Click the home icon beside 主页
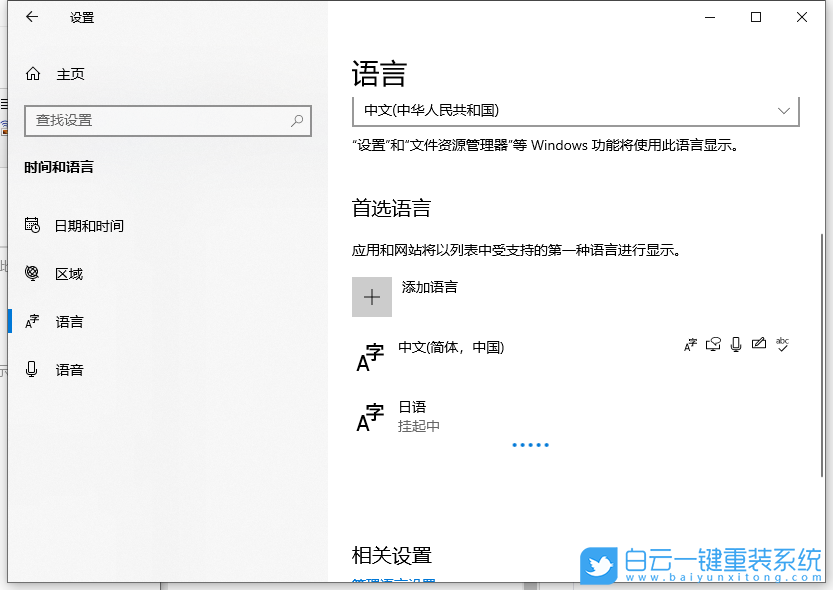Screen dimensions: 833x590 (32, 73)
